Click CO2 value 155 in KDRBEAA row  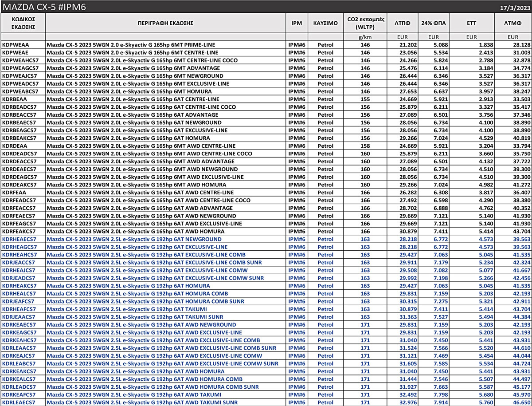[365, 99]
